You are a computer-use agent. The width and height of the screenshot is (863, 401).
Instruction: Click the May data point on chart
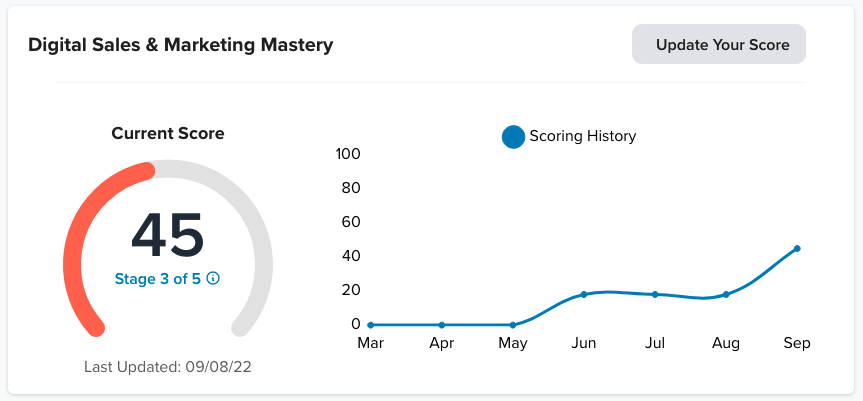coord(513,325)
